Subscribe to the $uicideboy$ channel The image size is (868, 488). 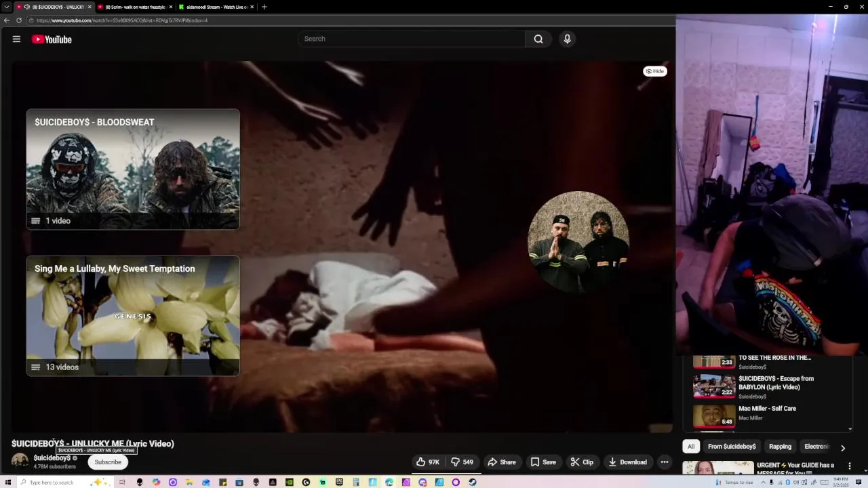[108, 462]
